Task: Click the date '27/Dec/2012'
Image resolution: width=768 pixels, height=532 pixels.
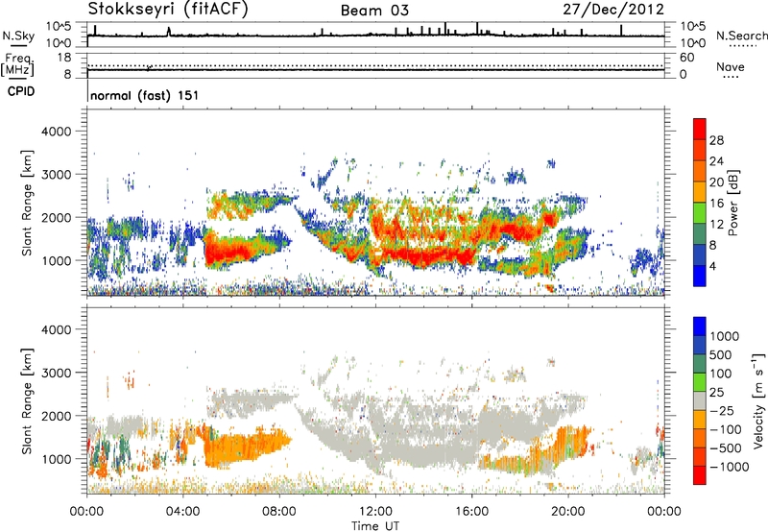Action: tap(613, 9)
